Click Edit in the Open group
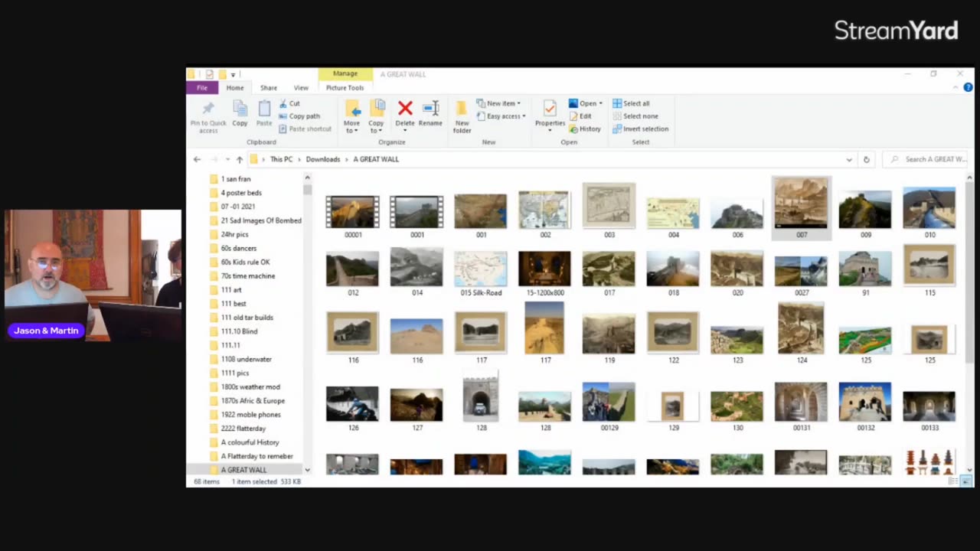 (580, 116)
